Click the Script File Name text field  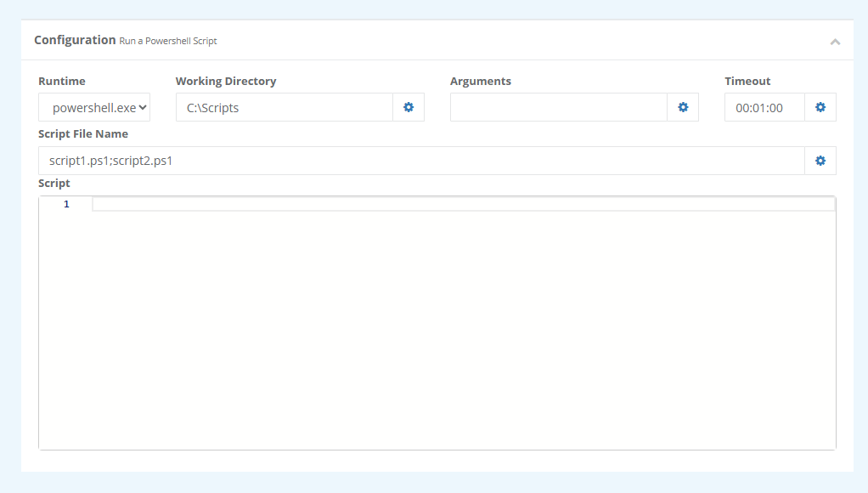coord(420,161)
